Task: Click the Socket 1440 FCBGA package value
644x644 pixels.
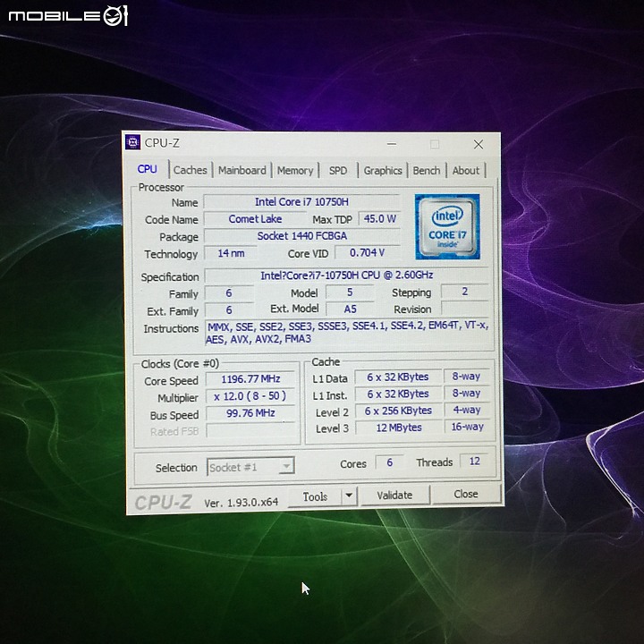Action: coord(302,236)
